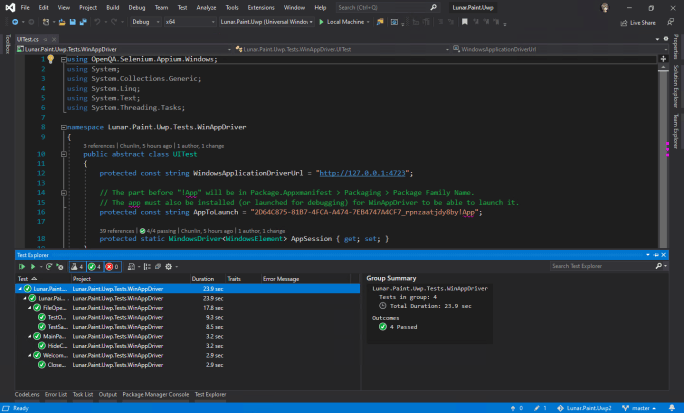
Task: Click Visual Studio logo icon
Action: [10, 7]
